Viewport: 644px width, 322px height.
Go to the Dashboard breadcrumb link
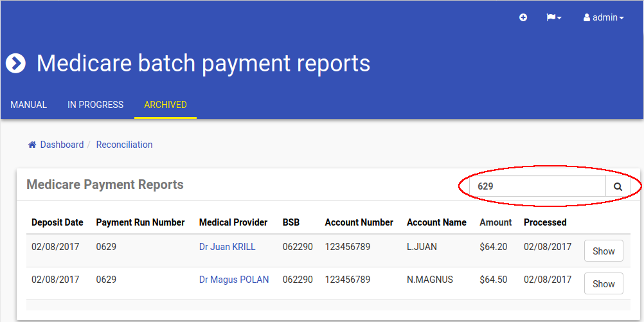pyautogui.click(x=62, y=145)
